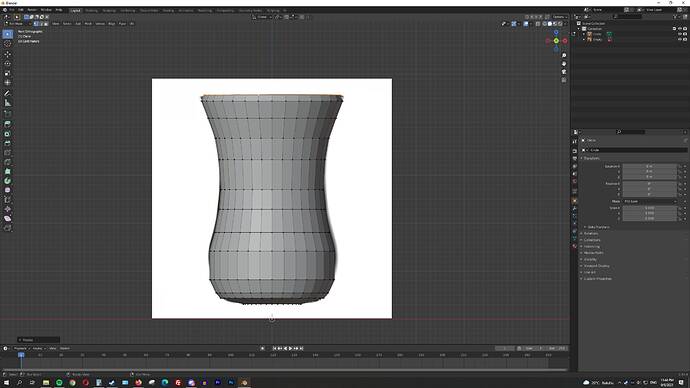
Task: Click the viewport pan hand icon
Action: point(564,64)
